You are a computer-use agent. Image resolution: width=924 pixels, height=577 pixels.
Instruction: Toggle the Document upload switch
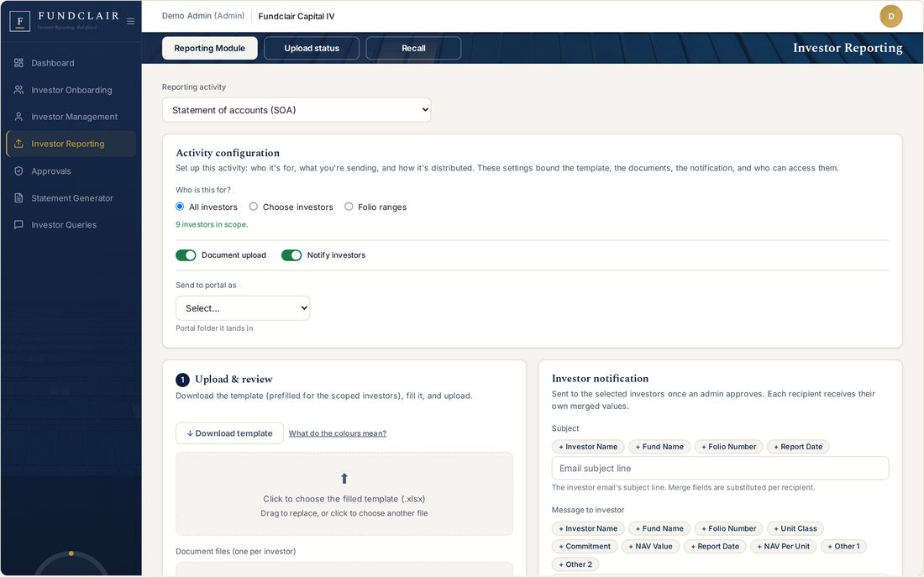[x=186, y=255]
